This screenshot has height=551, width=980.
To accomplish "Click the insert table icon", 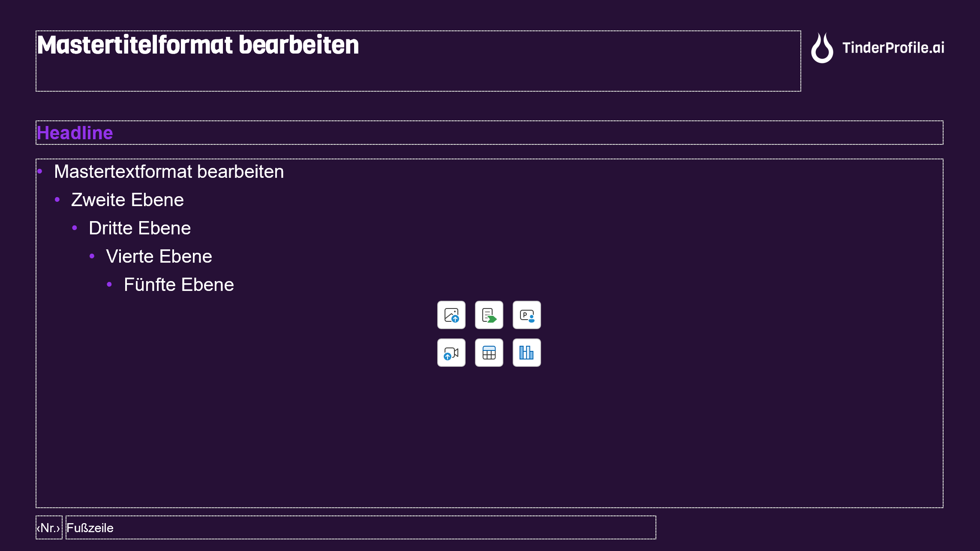I will pyautogui.click(x=489, y=353).
